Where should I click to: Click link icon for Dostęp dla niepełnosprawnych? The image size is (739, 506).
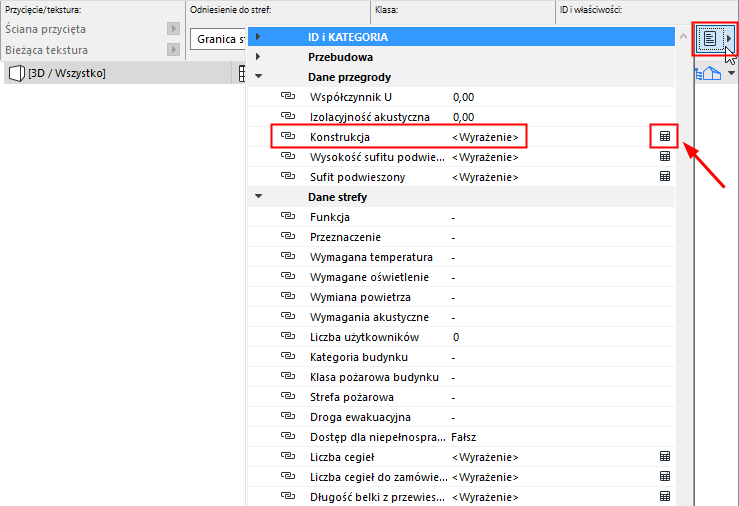(x=287, y=436)
